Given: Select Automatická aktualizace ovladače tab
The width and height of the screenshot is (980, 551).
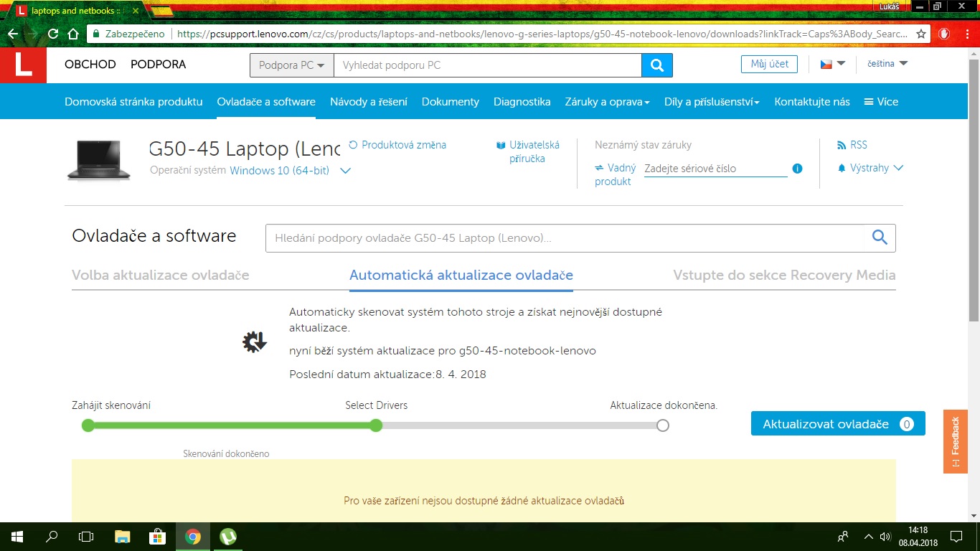Looking at the screenshot, I should [461, 275].
